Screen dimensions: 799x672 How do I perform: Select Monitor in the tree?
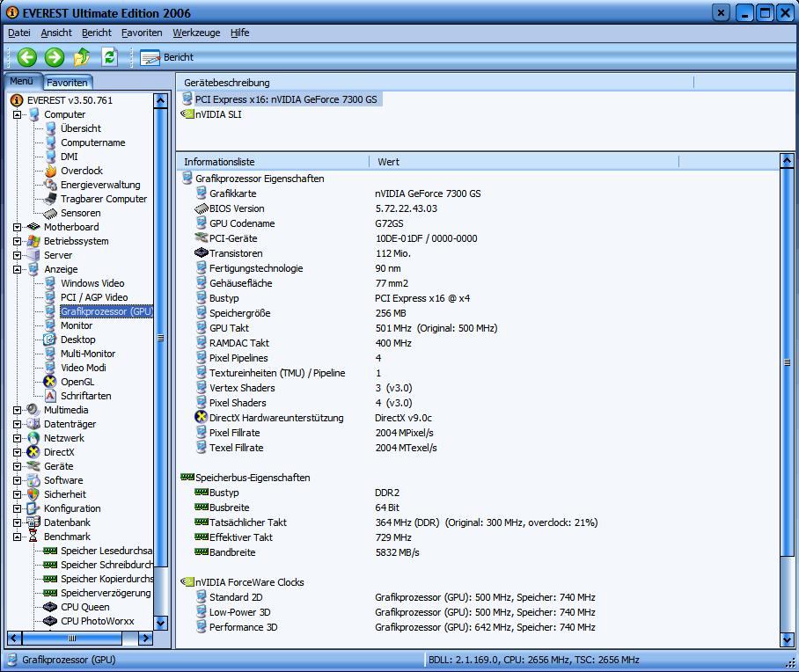tap(77, 325)
